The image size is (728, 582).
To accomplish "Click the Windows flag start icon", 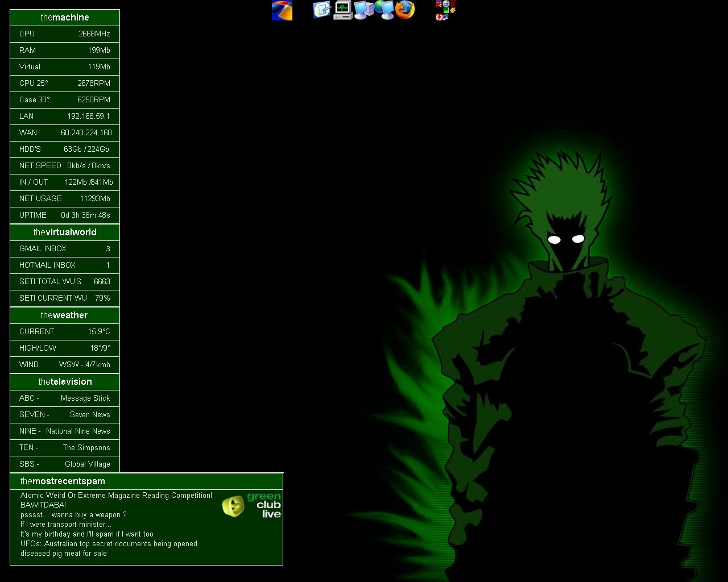I will click(282, 11).
